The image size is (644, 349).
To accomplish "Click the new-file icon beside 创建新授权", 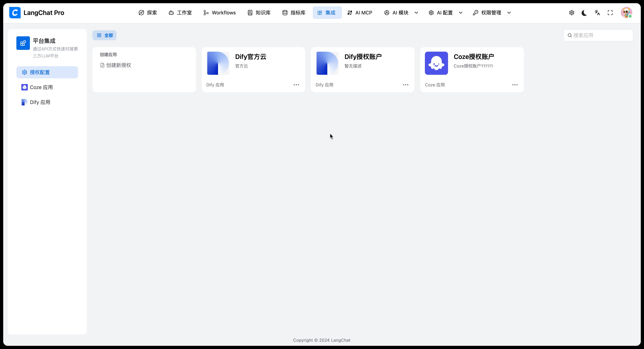I will [x=102, y=65].
